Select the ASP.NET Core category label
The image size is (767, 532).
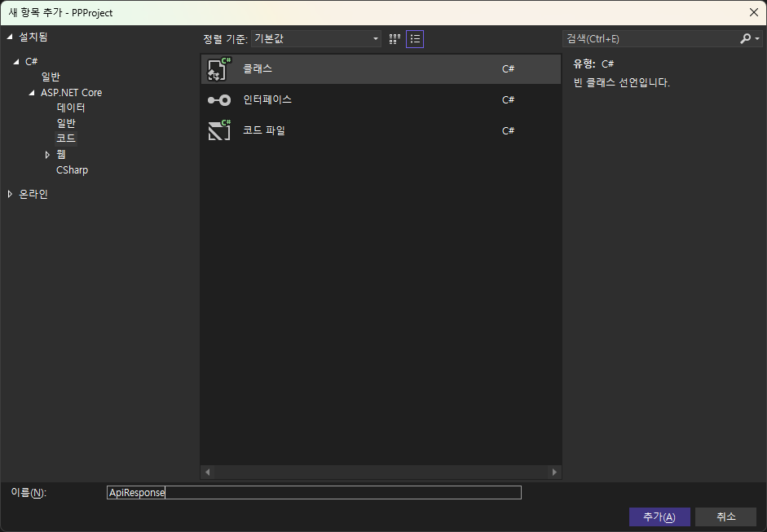click(x=72, y=92)
